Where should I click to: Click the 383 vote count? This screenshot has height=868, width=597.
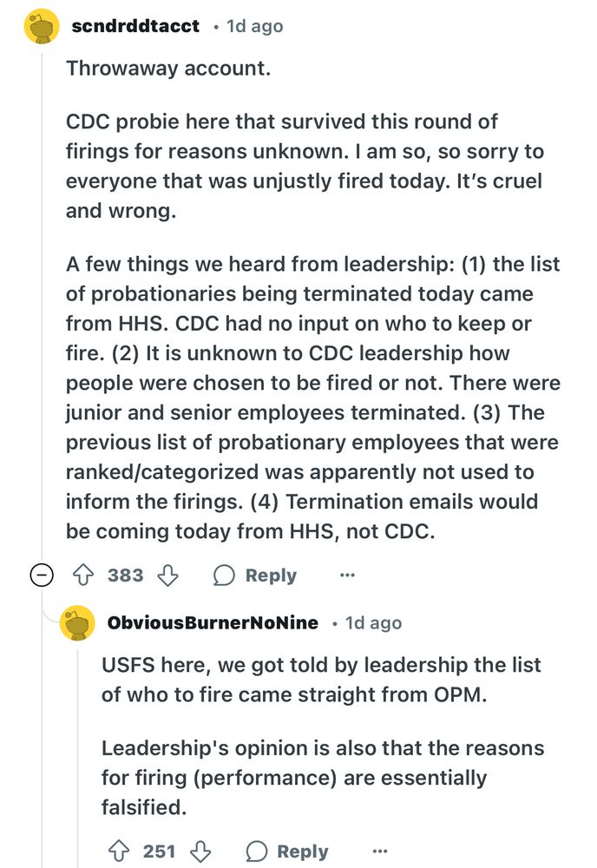(x=126, y=575)
